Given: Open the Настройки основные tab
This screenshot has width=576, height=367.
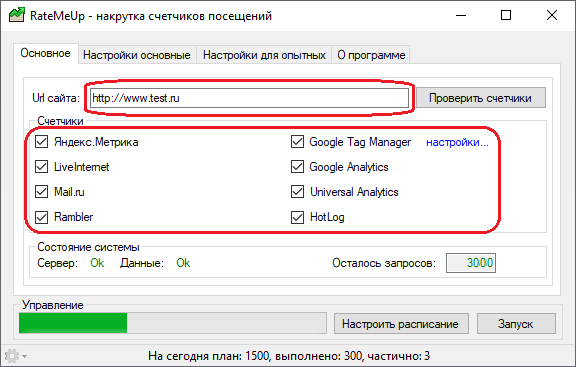Looking at the screenshot, I should pyautogui.click(x=137, y=55).
